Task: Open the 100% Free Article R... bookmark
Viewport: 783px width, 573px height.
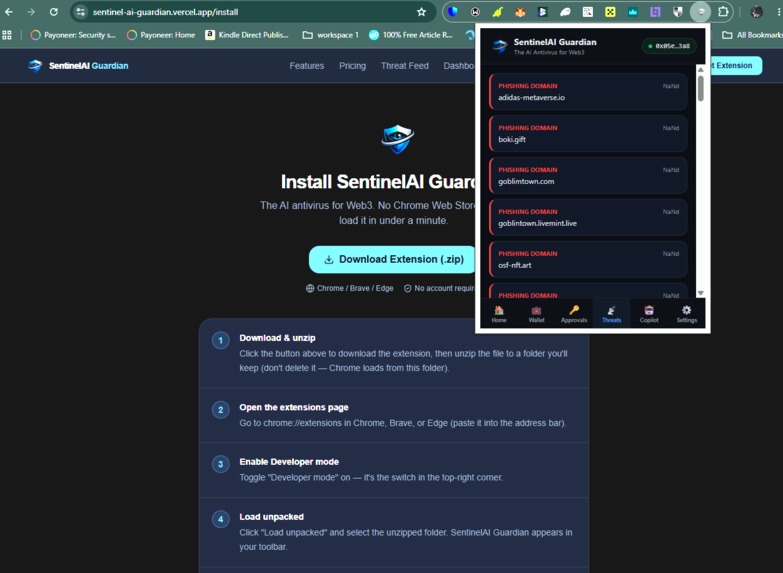Action: 411,35
